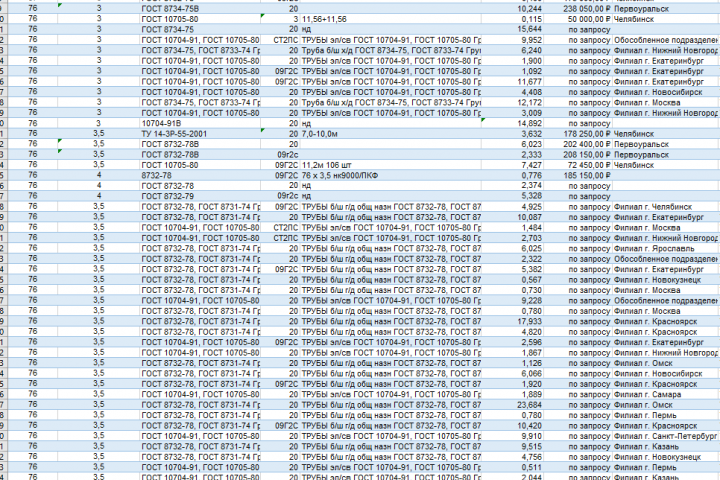Select the 76 х 3,5 нк9000/ПКФ cell
The height and width of the screenshot is (480, 720).
click(391, 175)
